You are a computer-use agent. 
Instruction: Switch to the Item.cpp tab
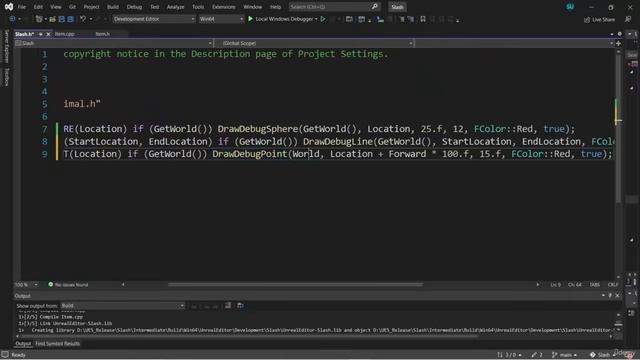coord(64,34)
